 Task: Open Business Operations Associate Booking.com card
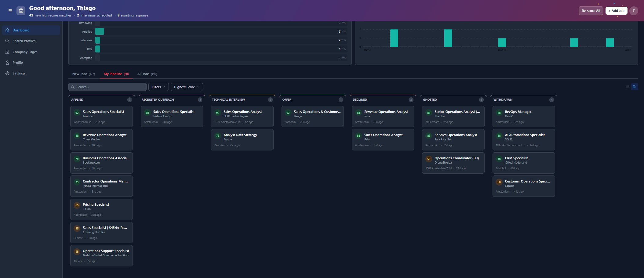point(101,163)
